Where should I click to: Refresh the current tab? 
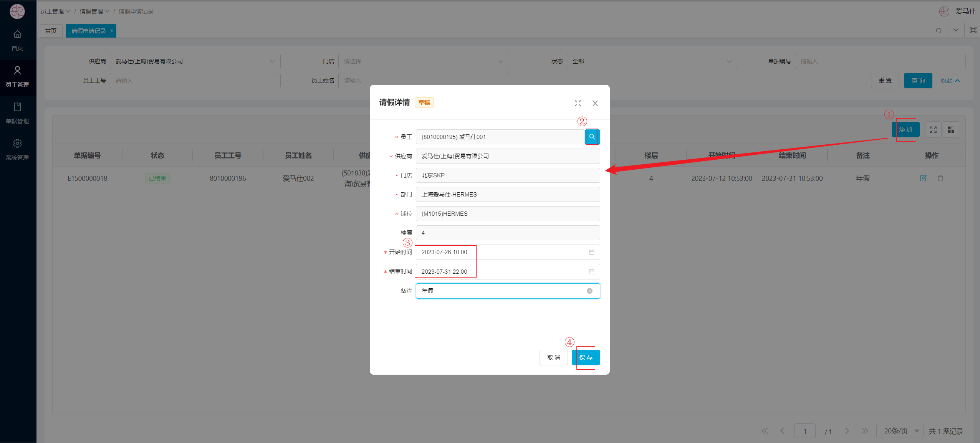(939, 31)
